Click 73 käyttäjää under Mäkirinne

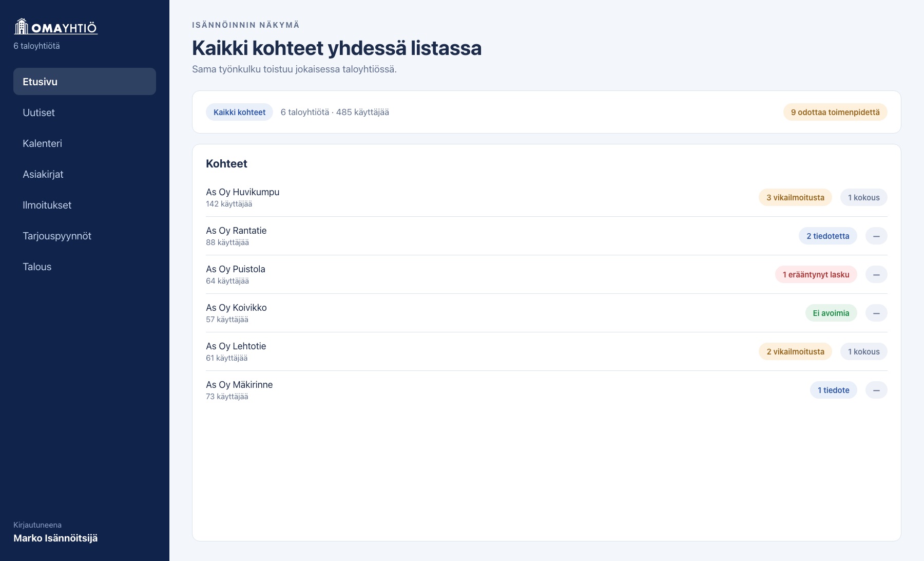point(227,397)
